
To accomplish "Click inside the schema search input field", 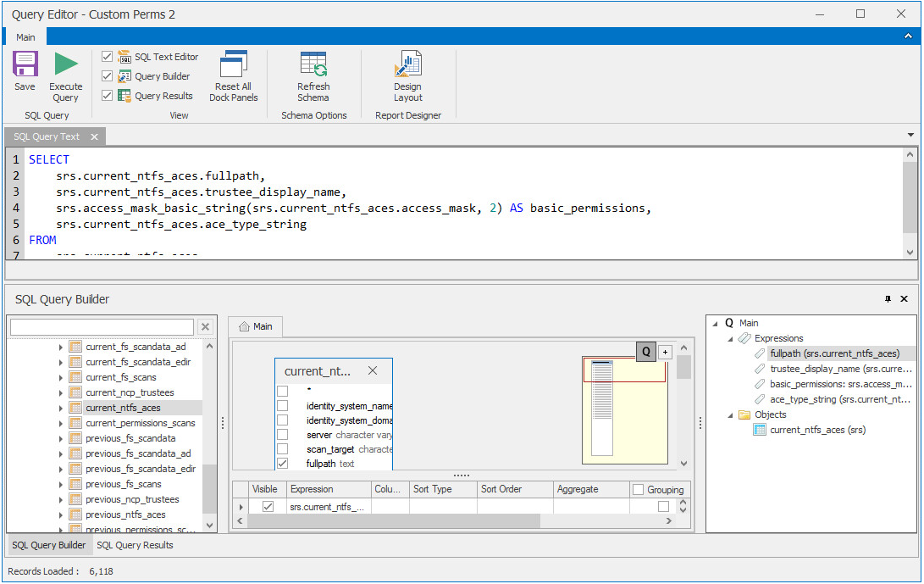I will tap(102, 327).
